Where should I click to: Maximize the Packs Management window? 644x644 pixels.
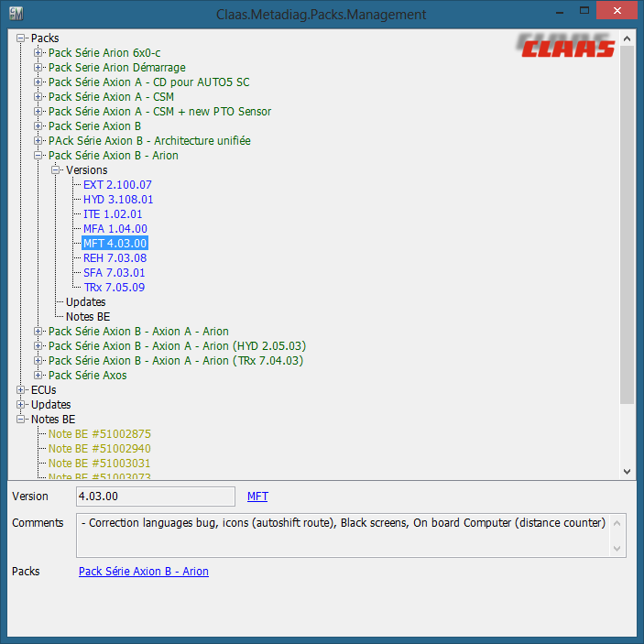click(x=584, y=11)
